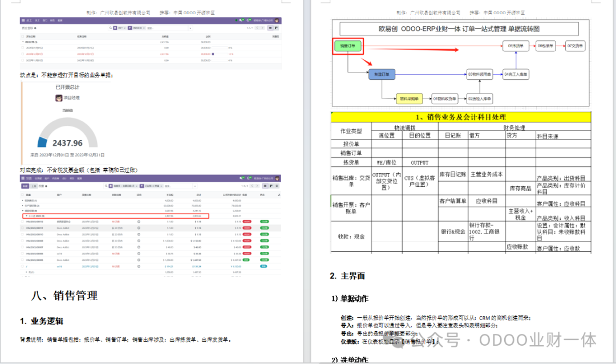This screenshot has width=616, height=364.
Task: Open the user avatar in the invoice list navbar
Action: pos(277,178)
